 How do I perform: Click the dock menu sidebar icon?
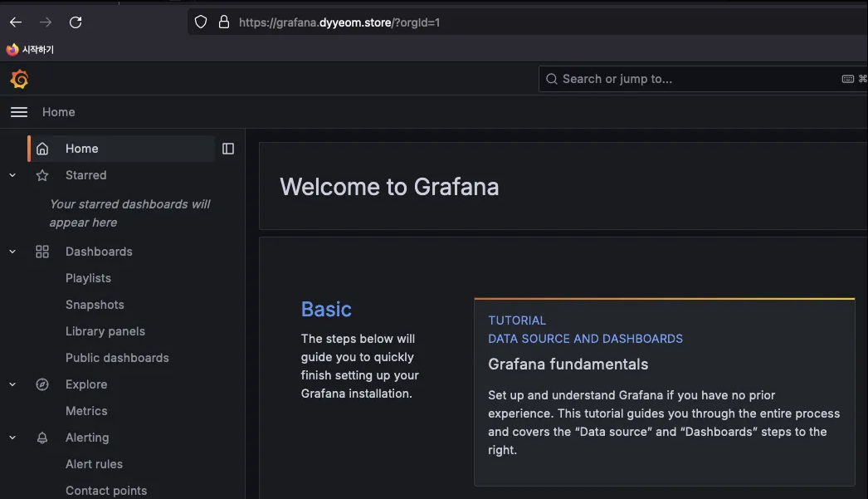point(228,149)
